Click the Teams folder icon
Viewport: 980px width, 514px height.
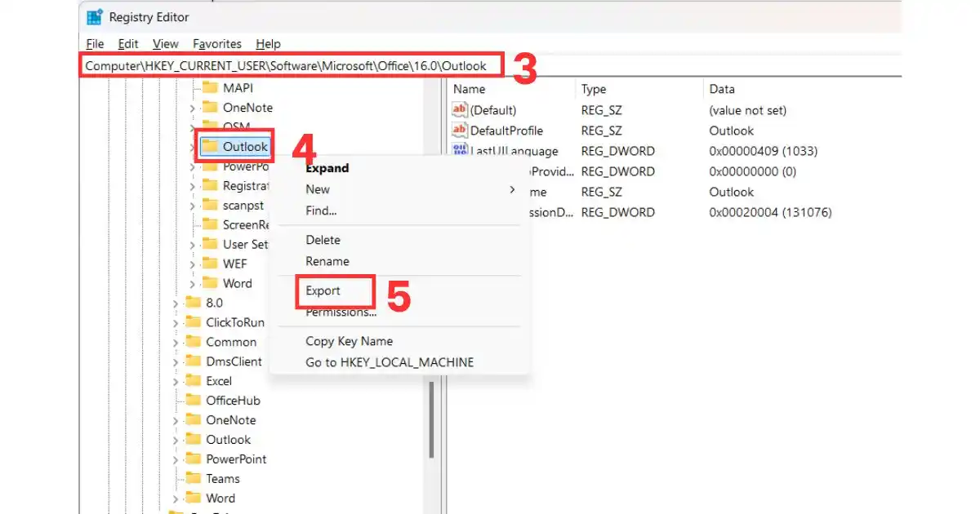[193, 479]
